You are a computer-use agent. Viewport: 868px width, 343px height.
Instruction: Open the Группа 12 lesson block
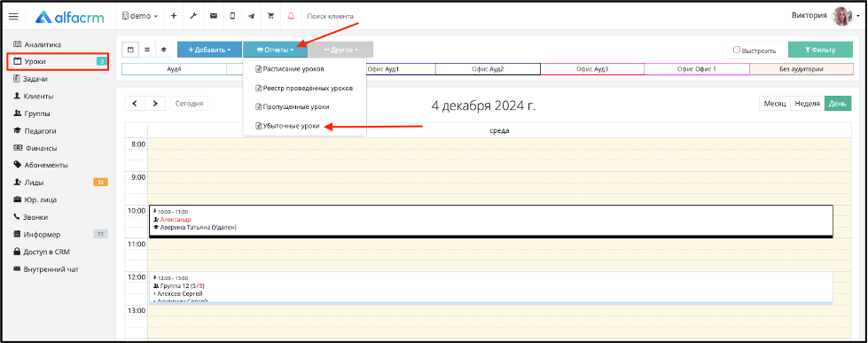[x=490, y=288]
